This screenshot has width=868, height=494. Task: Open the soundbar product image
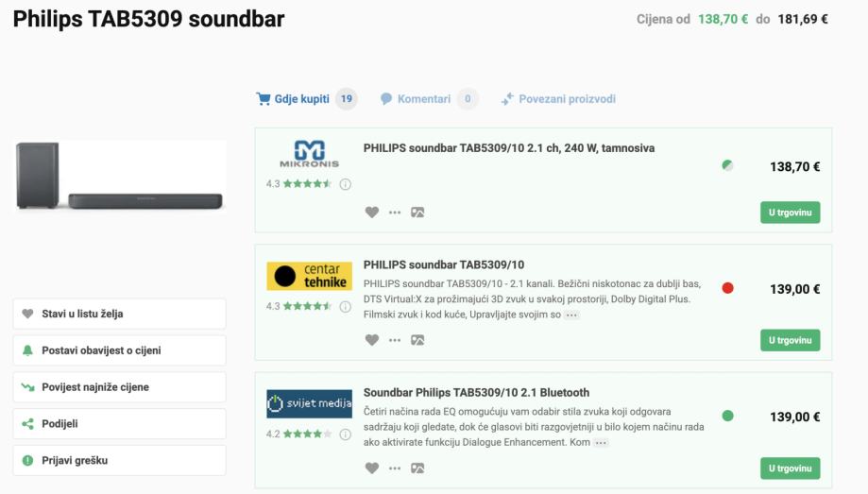120,176
